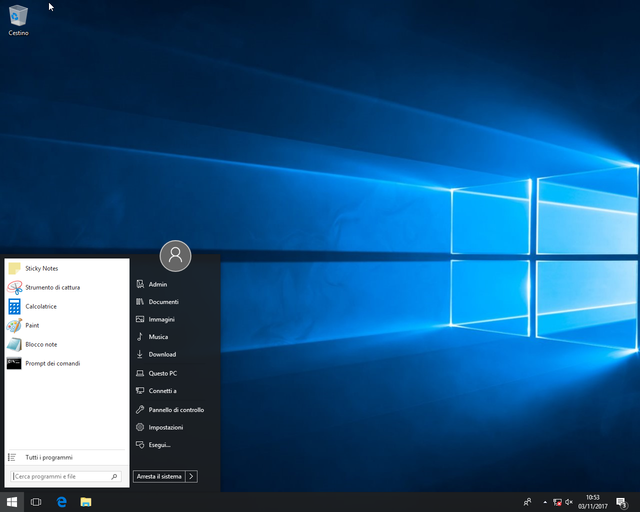Select Pannello di controllo
The width and height of the screenshot is (640, 512).
point(176,410)
